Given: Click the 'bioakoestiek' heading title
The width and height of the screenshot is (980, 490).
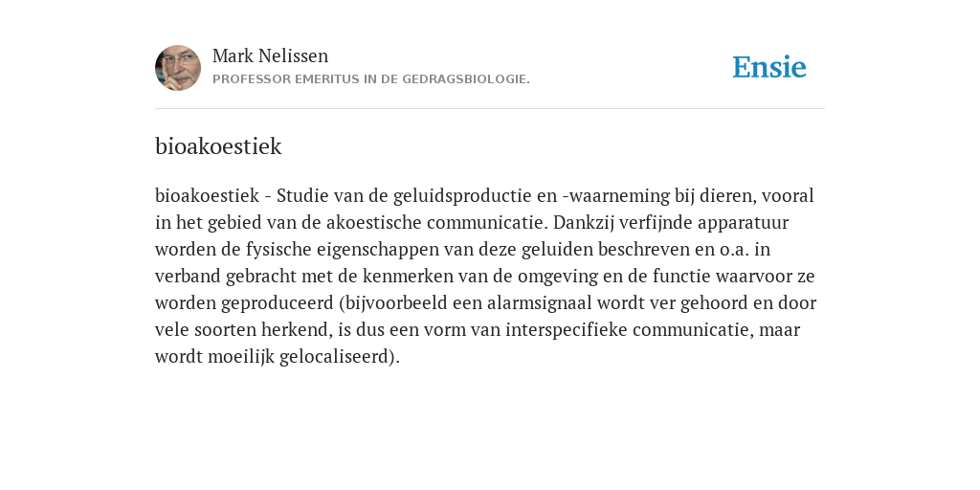Looking at the screenshot, I should coord(218,146).
